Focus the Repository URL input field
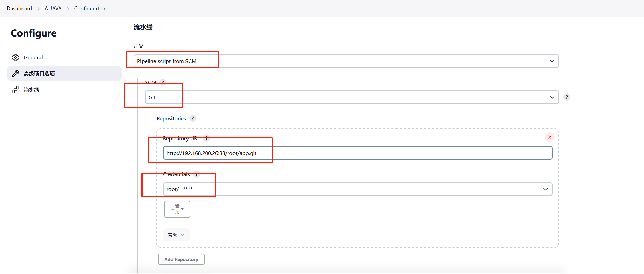 coord(358,153)
